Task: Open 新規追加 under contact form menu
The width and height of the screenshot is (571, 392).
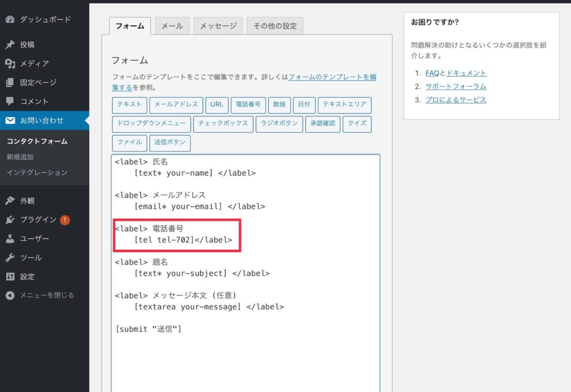Action: (20, 157)
